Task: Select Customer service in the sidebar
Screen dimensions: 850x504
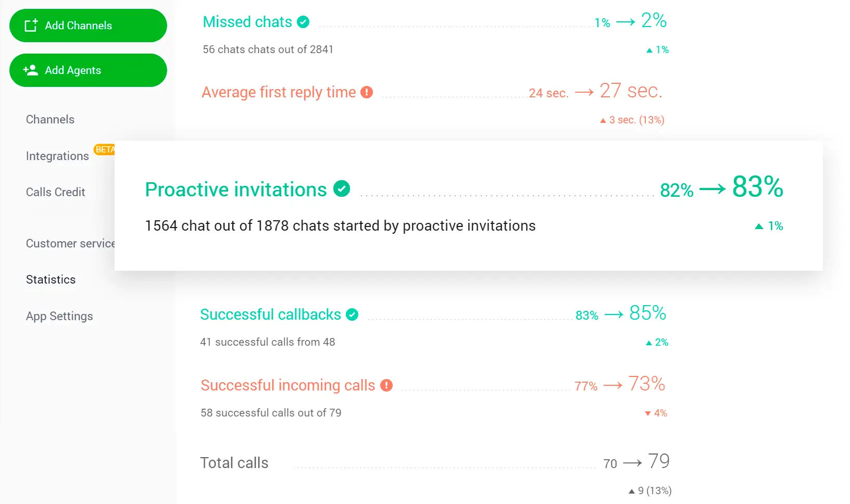Action: [70, 243]
